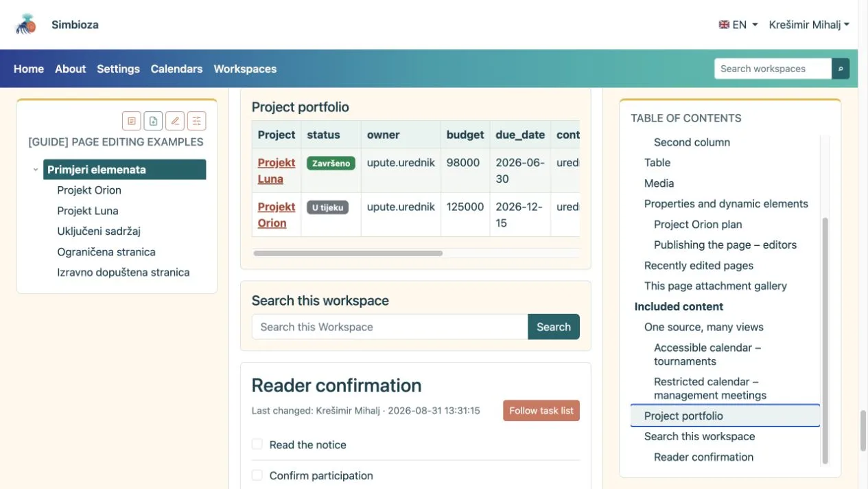The height and width of the screenshot is (489, 868).
Task: Click the Reader confirmation heading
Action: pyautogui.click(x=336, y=385)
